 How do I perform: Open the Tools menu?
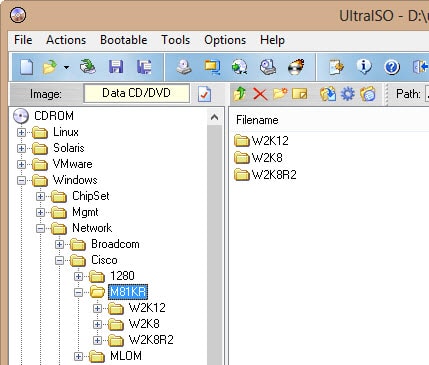pos(176,40)
